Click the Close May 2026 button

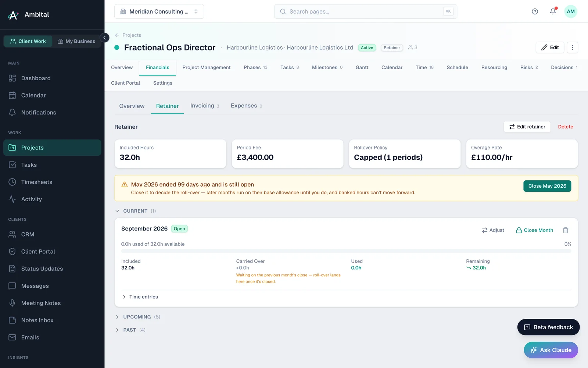(547, 186)
